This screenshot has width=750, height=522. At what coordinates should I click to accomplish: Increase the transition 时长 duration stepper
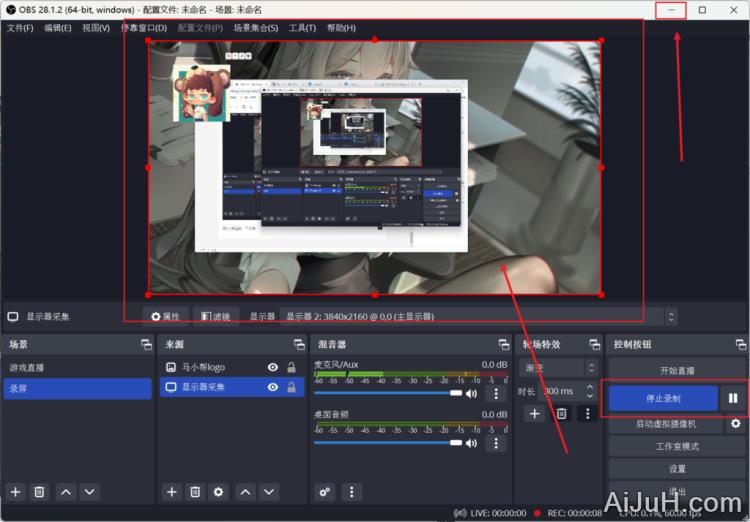590,387
